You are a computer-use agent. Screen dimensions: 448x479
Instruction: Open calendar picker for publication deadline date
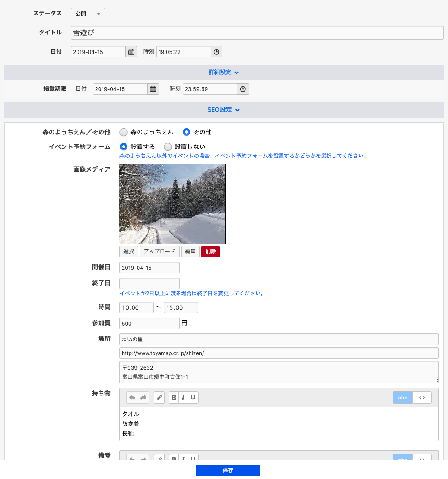153,89
